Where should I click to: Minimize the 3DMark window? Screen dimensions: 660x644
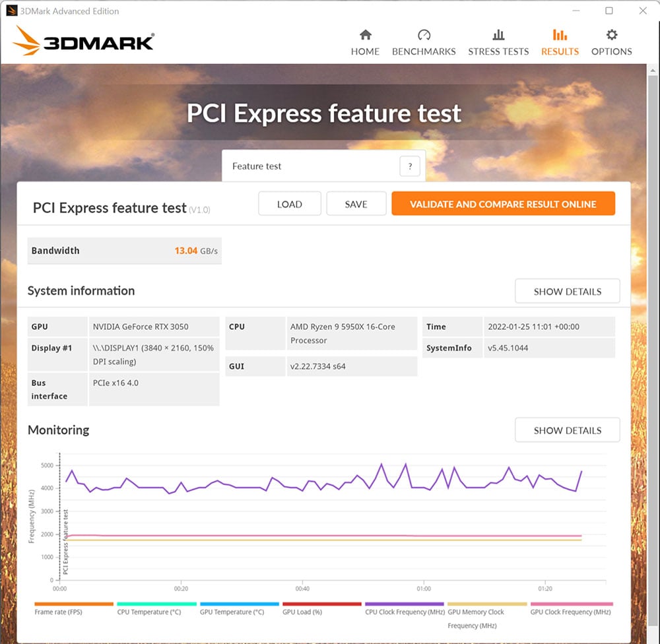[x=576, y=11]
